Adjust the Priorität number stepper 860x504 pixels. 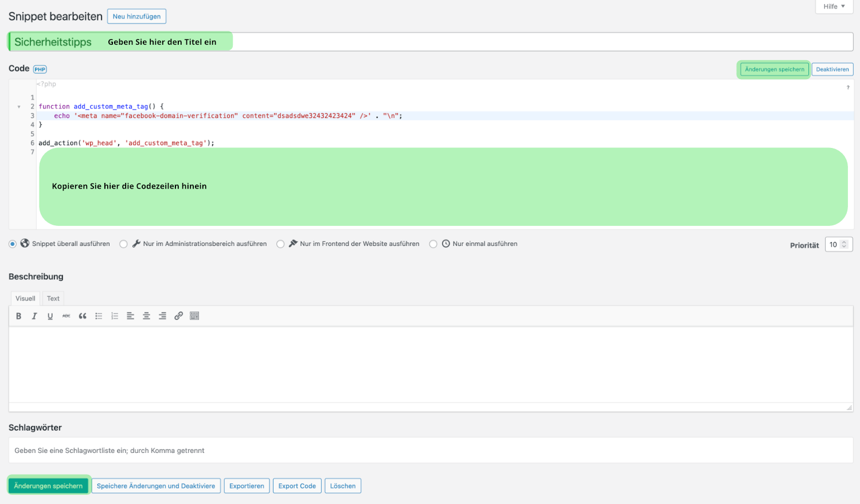point(844,244)
